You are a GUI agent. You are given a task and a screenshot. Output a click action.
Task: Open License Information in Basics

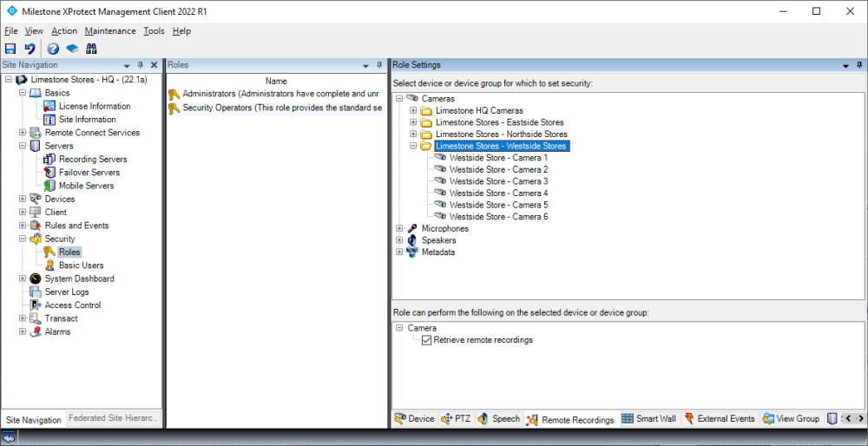pyautogui.click(x=94, y=107)
